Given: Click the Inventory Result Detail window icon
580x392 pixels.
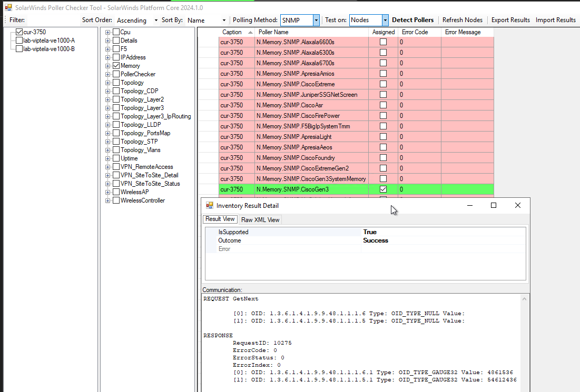Looking at the screenshot, I should (209, 205).
